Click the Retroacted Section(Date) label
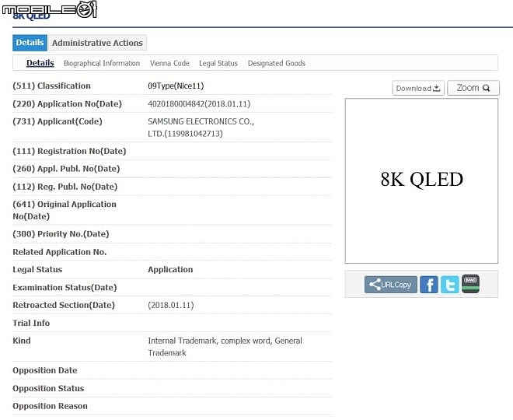The image size is (513, 420). coord(64,305)
